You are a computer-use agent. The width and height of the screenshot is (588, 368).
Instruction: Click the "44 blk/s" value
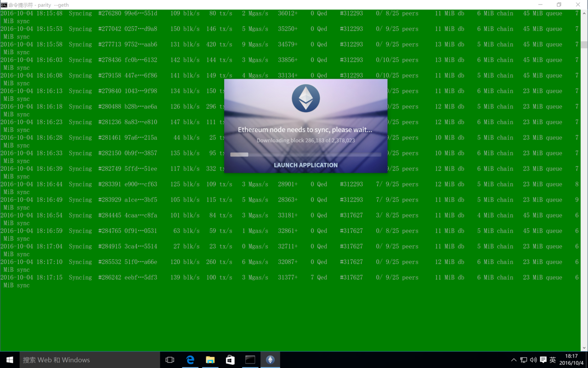[x=187, y=138]
